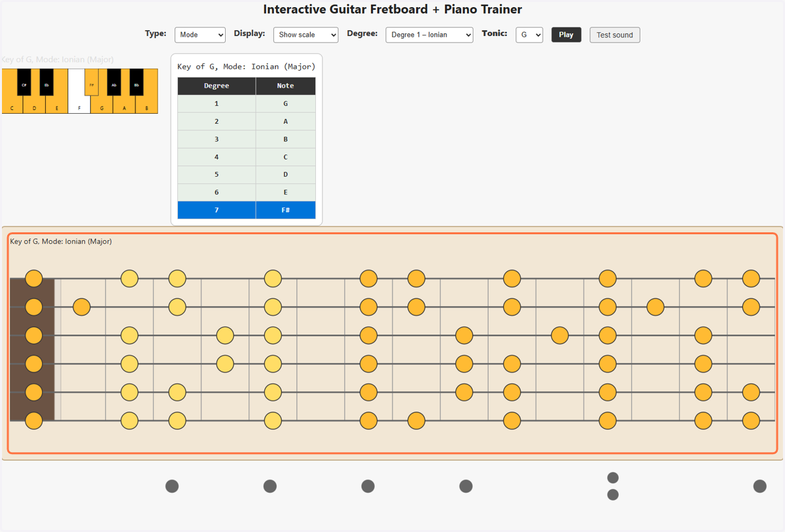Click the eighth-fret dot on the bottom string
This screenshot has width=785, height=532.
coord(417,421)
